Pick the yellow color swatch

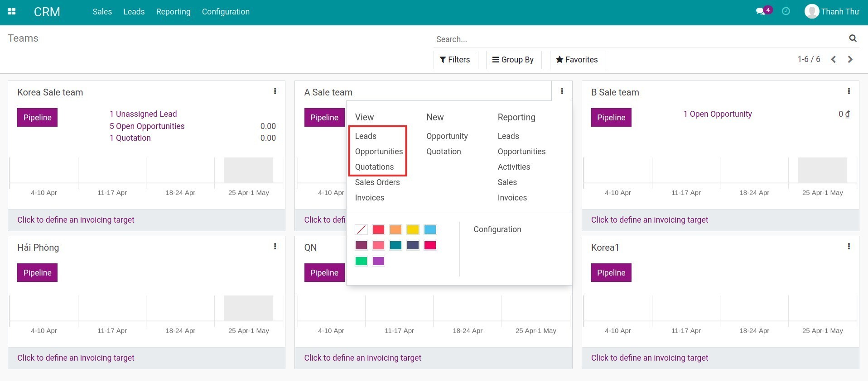point(413,230)
